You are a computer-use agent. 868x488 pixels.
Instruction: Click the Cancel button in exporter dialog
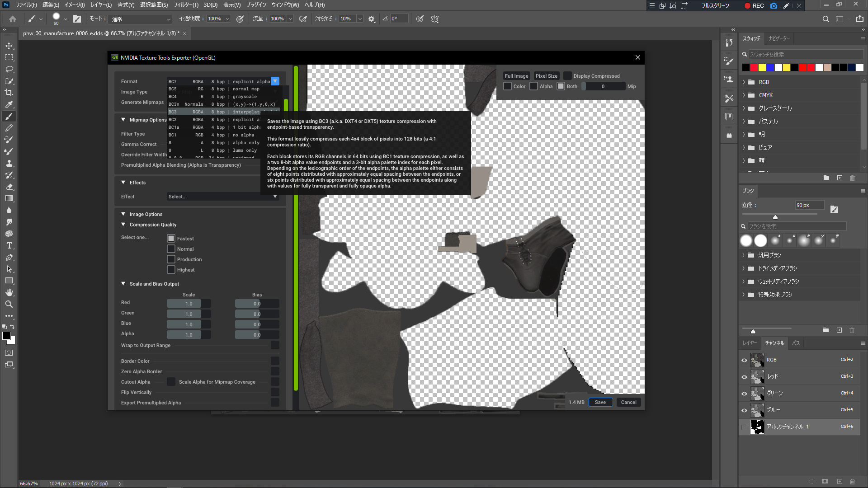tap(628, 402)
